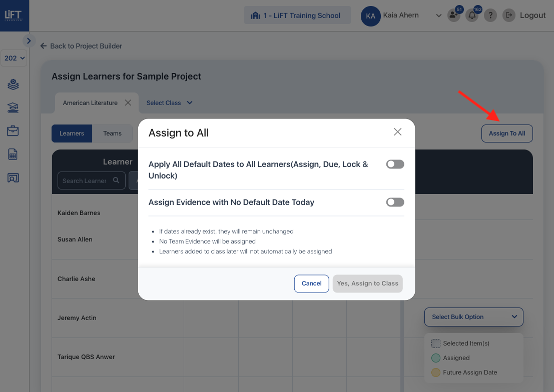554x392 pixels.
Task: Expand the sidebar with the arrow chevron
Action: (x=29, y=41)
